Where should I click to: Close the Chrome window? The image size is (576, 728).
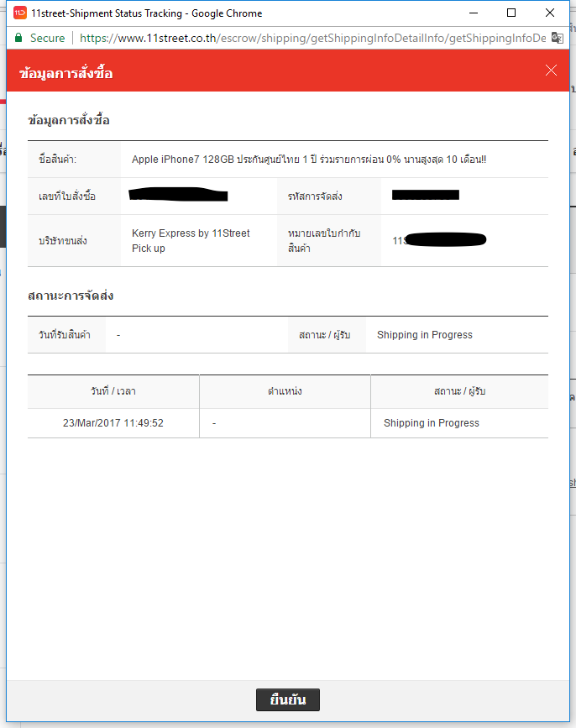(549, 13)
